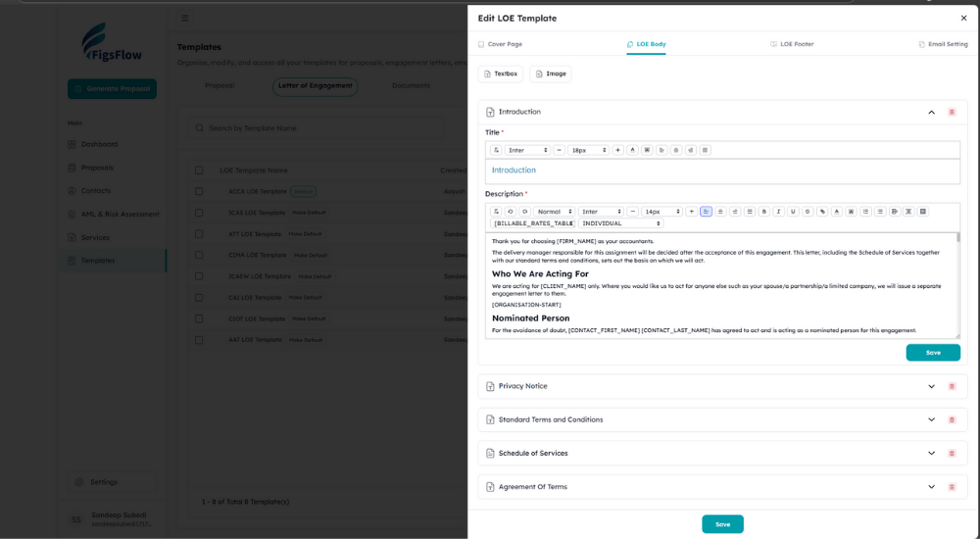
Task: Expand the Standard Terms and Conditions section
Action: click(931, 419)
